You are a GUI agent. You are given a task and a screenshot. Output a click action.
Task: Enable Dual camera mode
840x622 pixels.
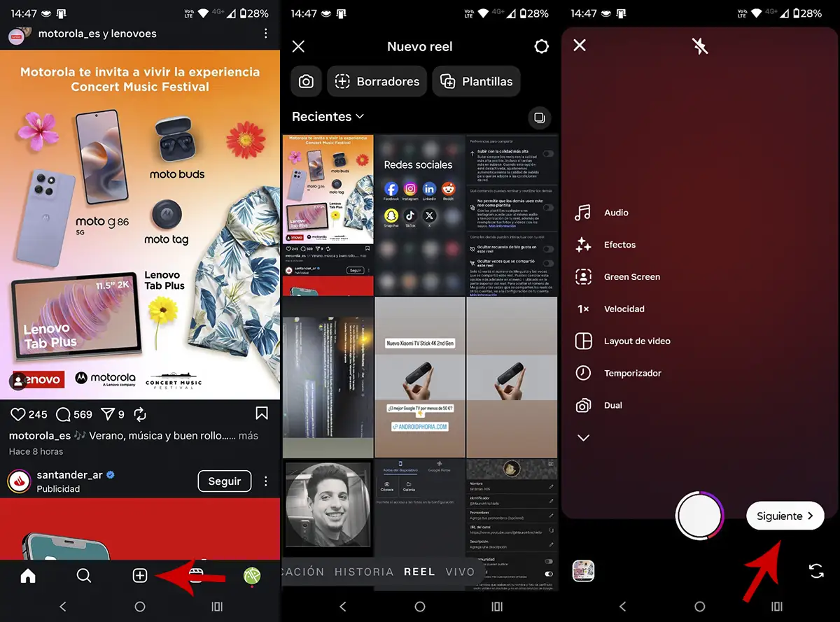click(598, 406)
